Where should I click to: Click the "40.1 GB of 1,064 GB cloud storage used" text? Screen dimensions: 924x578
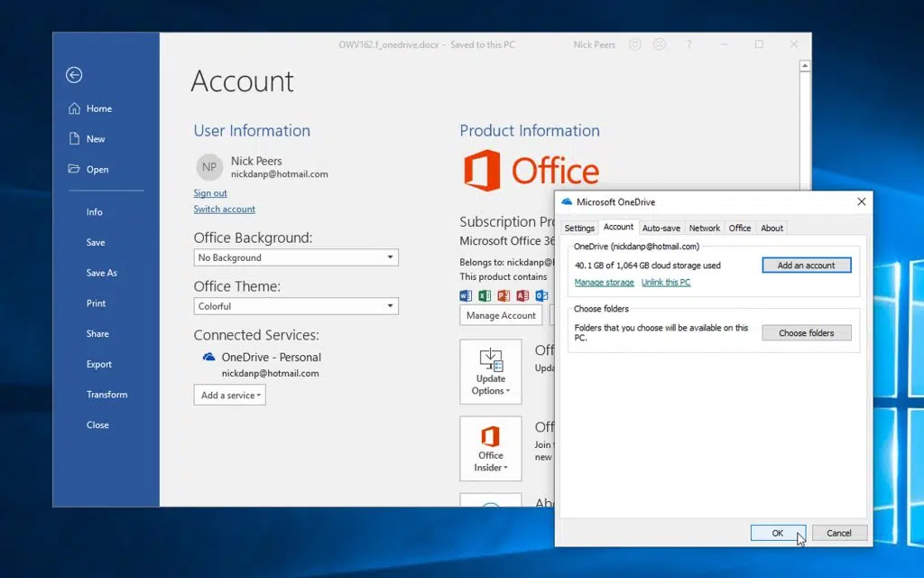[648, 266]
